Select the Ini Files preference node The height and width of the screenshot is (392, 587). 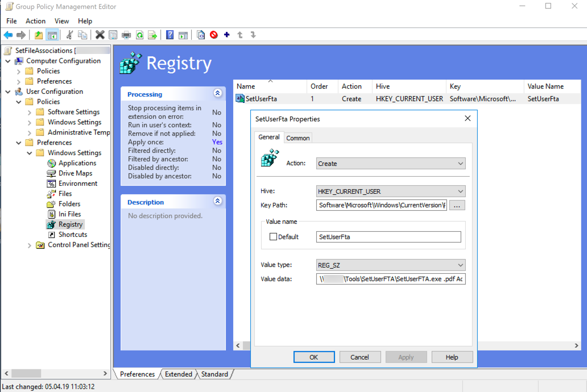[69, 214]
